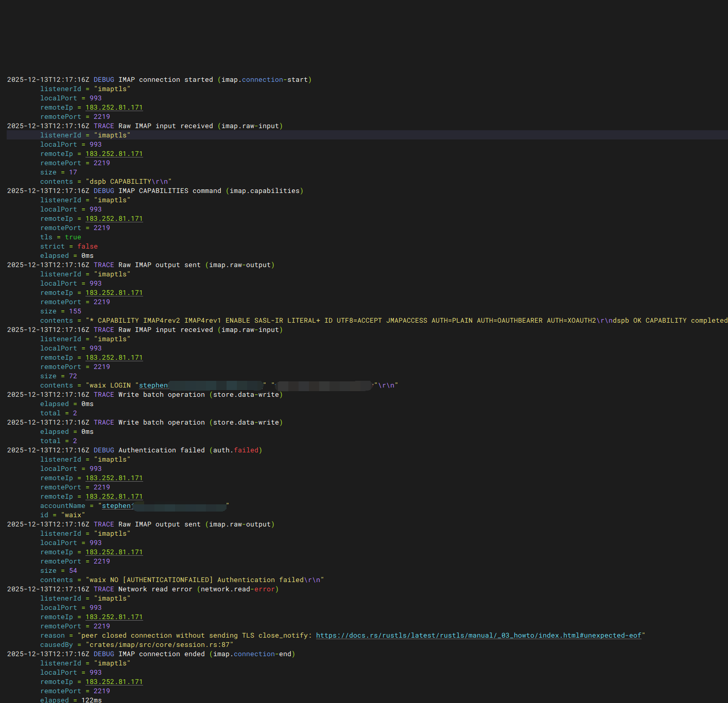
Task: Click the waix NO AUTHENTICATIONFAILED contents value
Action: 204,579
